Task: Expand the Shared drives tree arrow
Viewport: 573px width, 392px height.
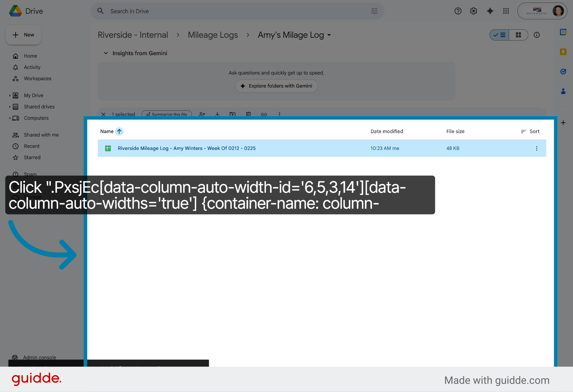Action: click(10, 107)
